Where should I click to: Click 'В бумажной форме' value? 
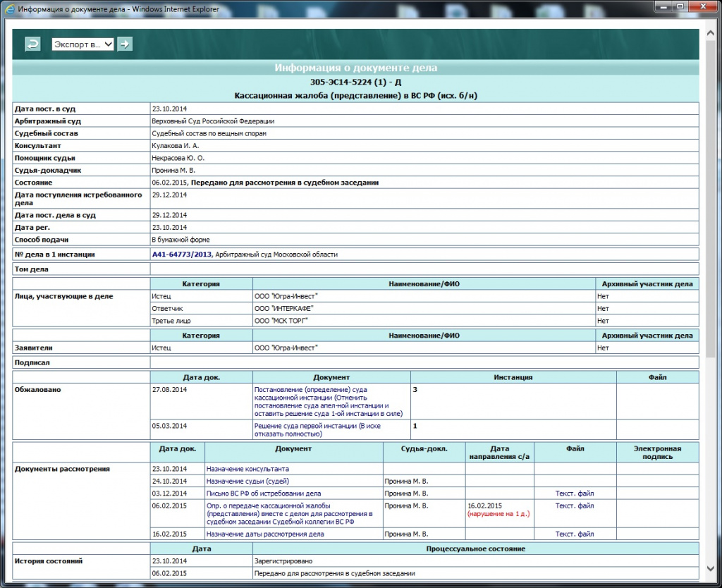pos(180,240)
